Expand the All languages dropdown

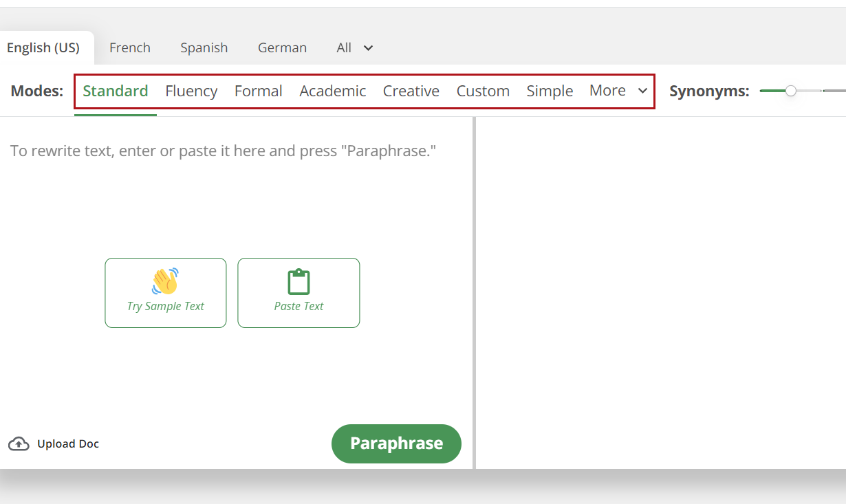coord(354,48)
